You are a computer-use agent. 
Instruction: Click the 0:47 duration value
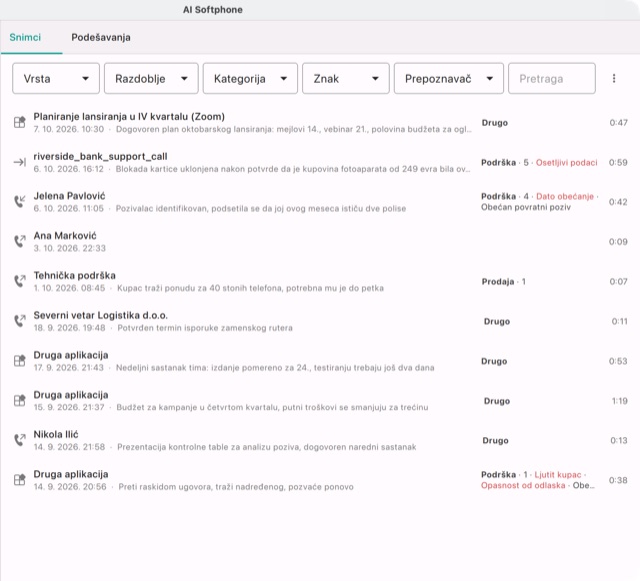(618, 122)
